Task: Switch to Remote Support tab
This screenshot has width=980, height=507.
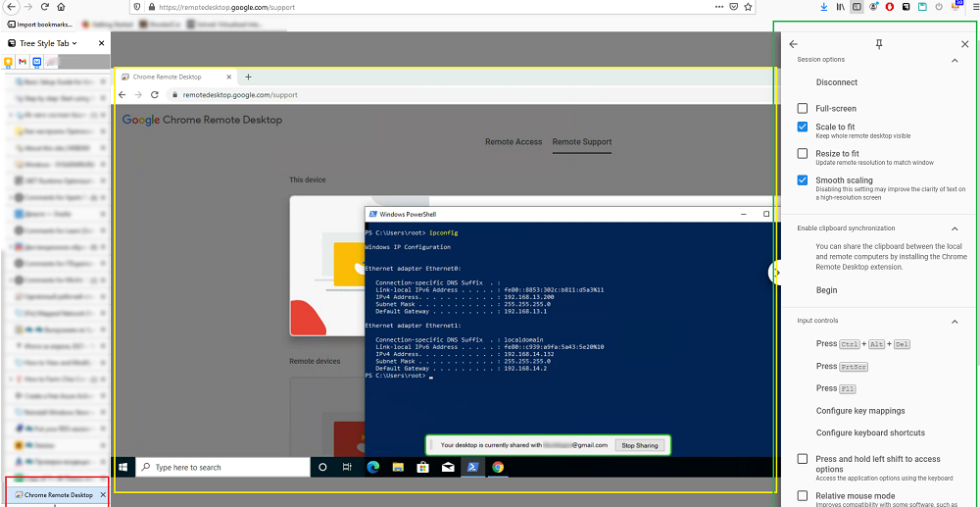Action: coord(582,142)
